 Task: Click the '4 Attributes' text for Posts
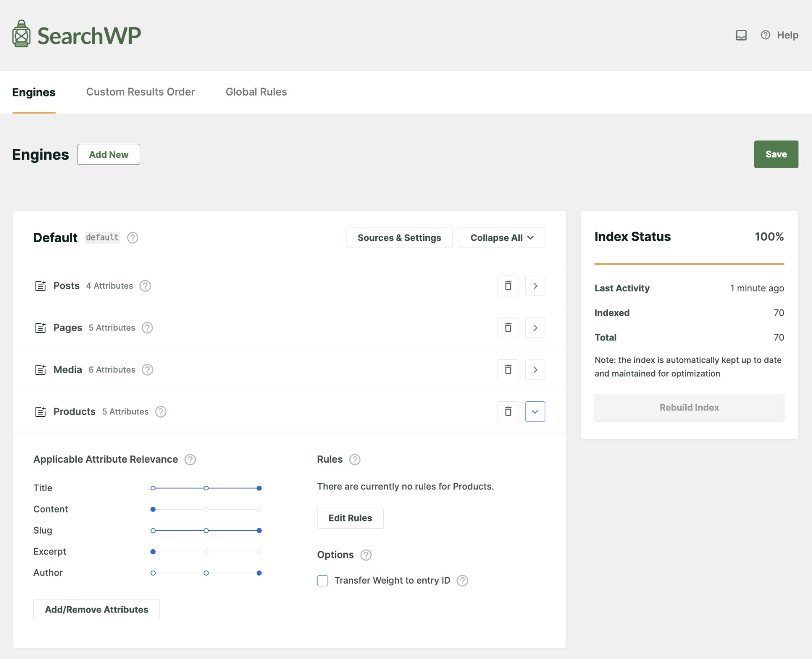110,286
